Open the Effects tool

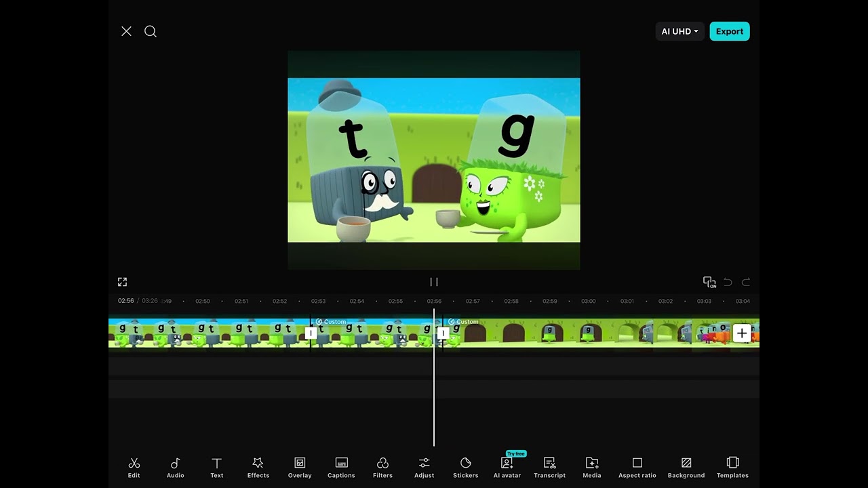tap(258, 467)
